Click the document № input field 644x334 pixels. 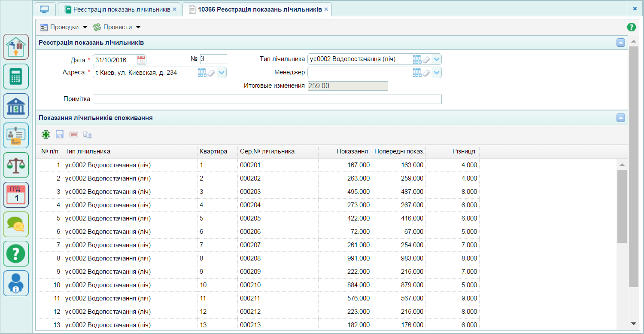point(213,59)
